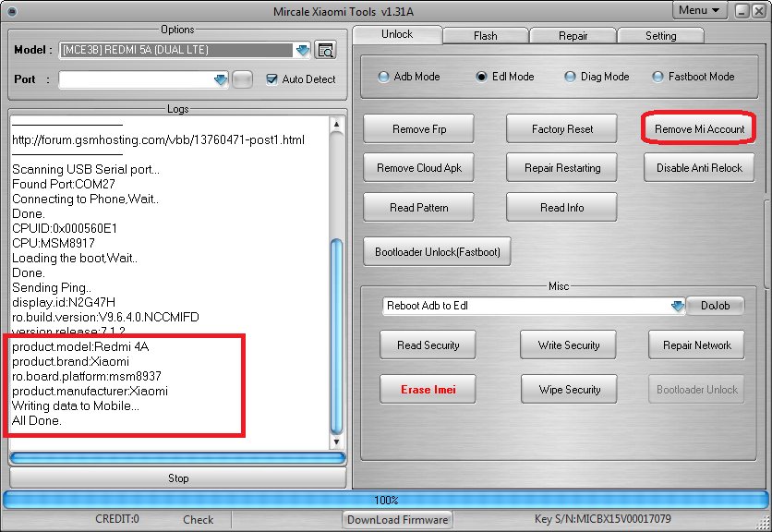Image resolution: width=772 pixels, height=532 pixels.
Task: Click 'Writing data to Mobile...' log line
Action: [x=76, y=405]
